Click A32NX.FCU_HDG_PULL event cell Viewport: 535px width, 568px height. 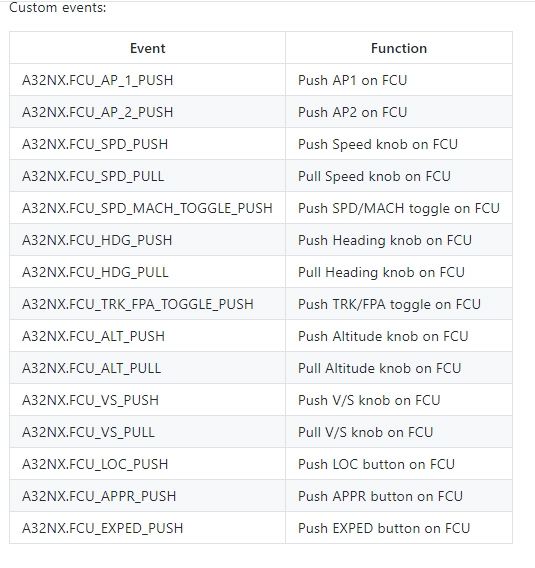147,272
